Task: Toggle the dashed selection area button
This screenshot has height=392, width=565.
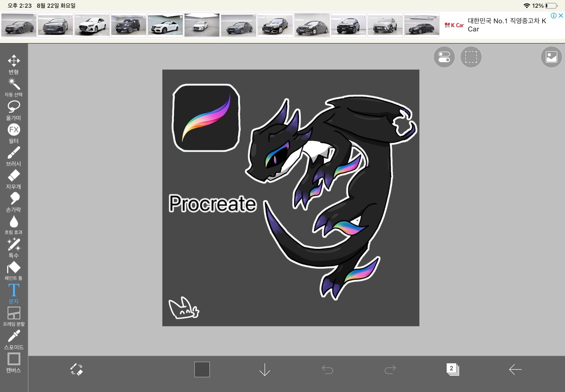Action: [471, 57]
